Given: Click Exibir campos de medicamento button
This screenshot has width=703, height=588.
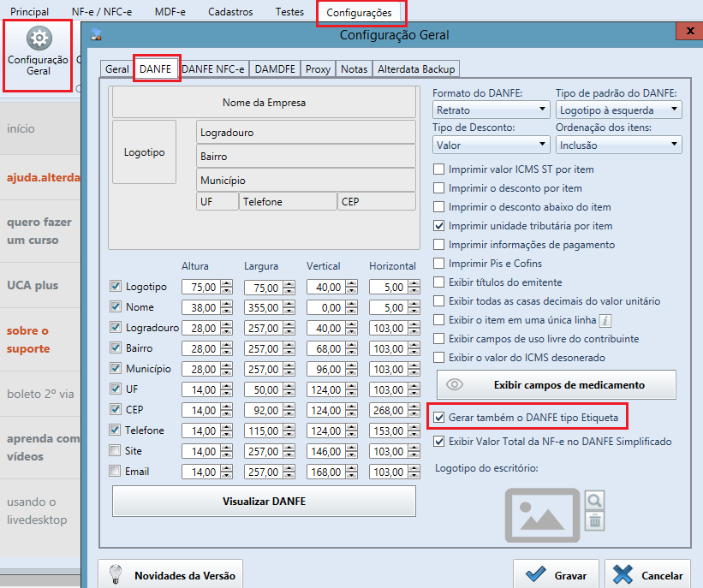Looking at the screenshot, I should pyautogui.click(x=557, y=384).
